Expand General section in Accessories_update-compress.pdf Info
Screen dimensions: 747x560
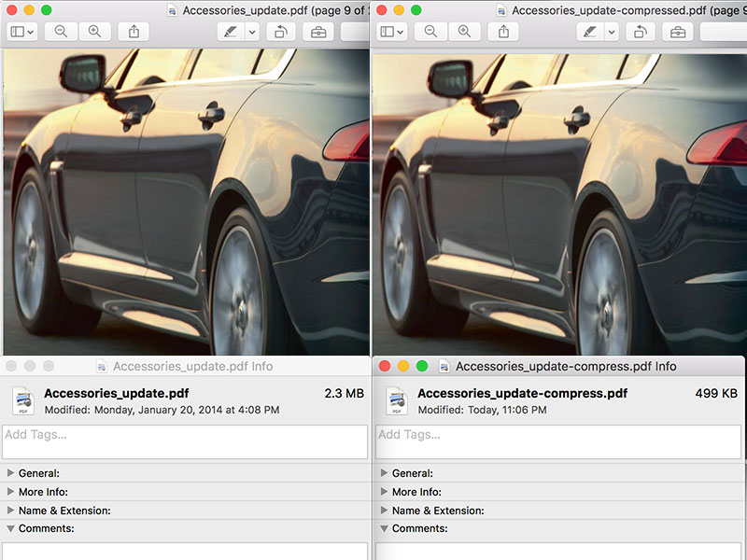384,473
